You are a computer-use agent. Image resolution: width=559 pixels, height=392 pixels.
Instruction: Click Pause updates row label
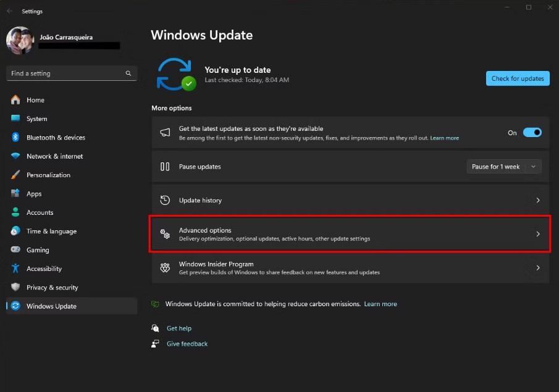(200, 167)
